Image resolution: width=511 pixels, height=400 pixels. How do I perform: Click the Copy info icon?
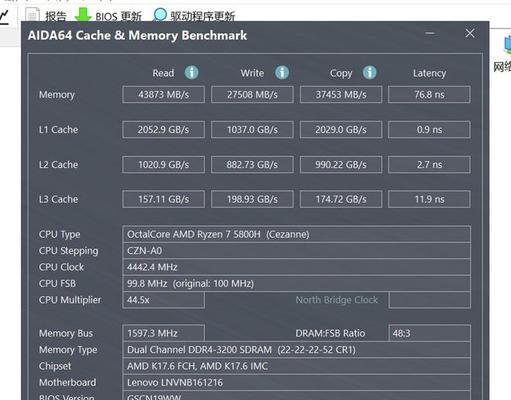370,72
